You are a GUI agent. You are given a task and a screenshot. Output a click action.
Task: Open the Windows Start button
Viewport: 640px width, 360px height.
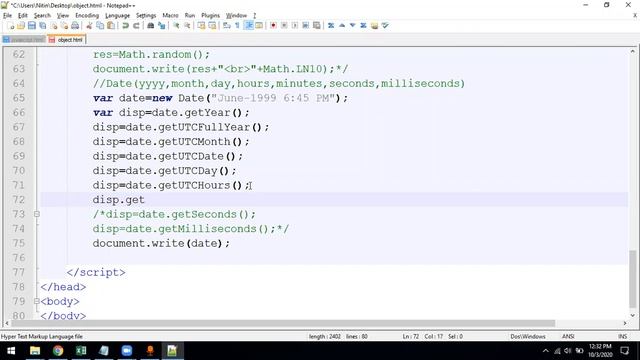[x=11, y=351]
